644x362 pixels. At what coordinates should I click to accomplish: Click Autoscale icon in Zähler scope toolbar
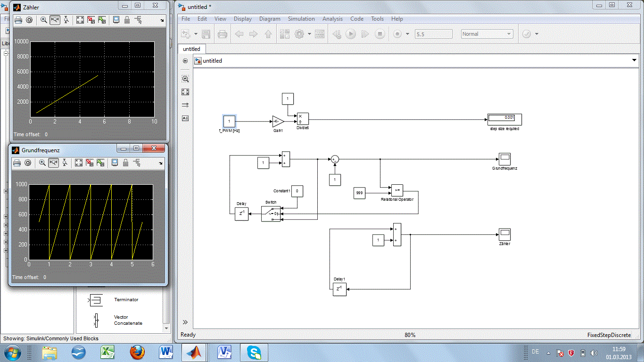(80, 20)
